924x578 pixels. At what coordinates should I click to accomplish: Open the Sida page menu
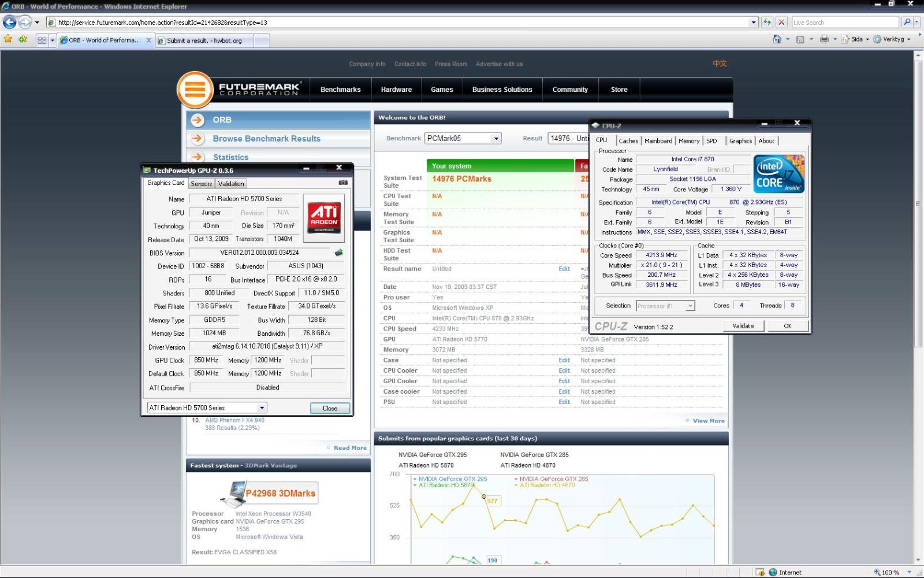[x=855, y=39]
